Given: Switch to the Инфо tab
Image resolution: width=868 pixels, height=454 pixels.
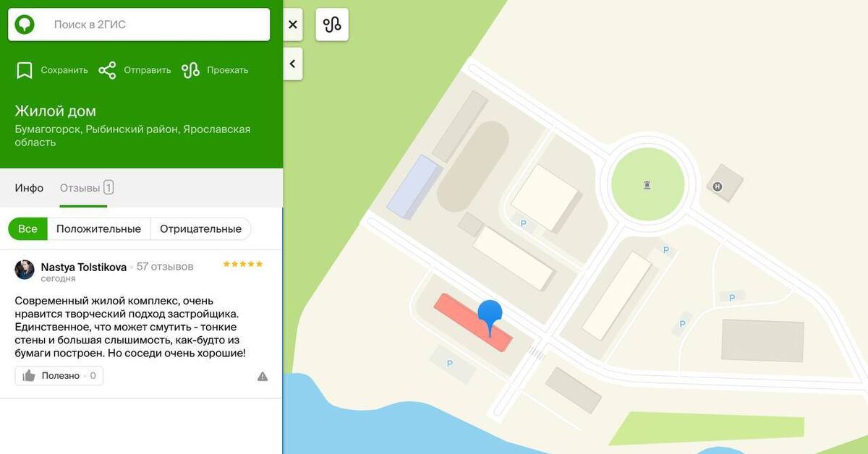Looking at the screenshot, I should (x=29, y=188).
